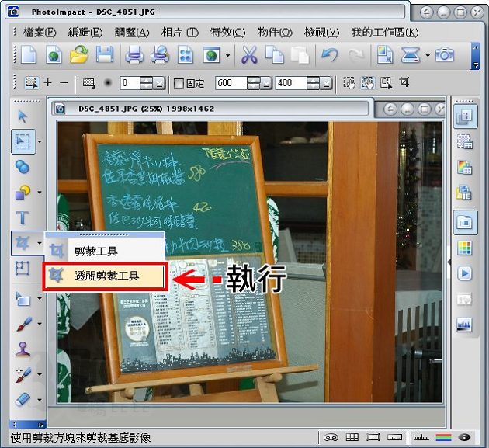
Task: Click the height field showing 400
Action: point(290,83)
